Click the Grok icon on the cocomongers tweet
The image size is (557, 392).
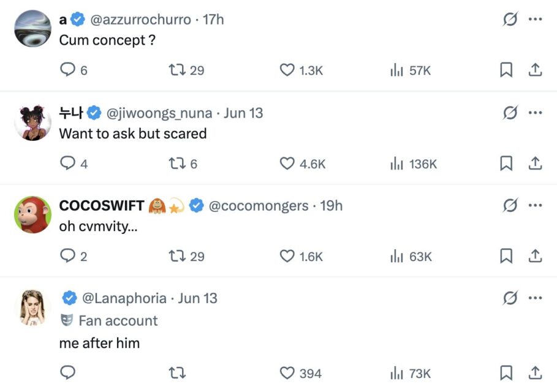(x=510, y=206)
